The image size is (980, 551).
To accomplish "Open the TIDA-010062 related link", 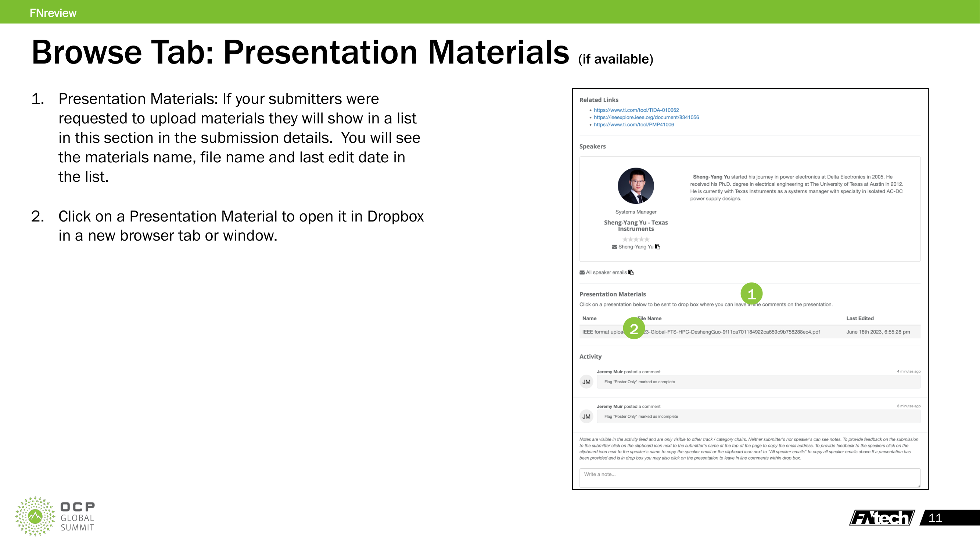I will (636, 110).
